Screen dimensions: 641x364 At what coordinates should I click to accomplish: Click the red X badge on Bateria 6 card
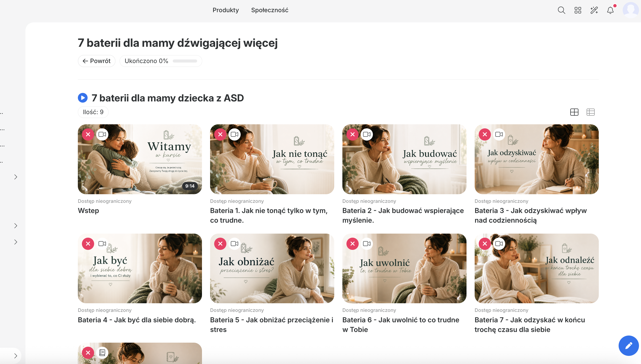353,244
